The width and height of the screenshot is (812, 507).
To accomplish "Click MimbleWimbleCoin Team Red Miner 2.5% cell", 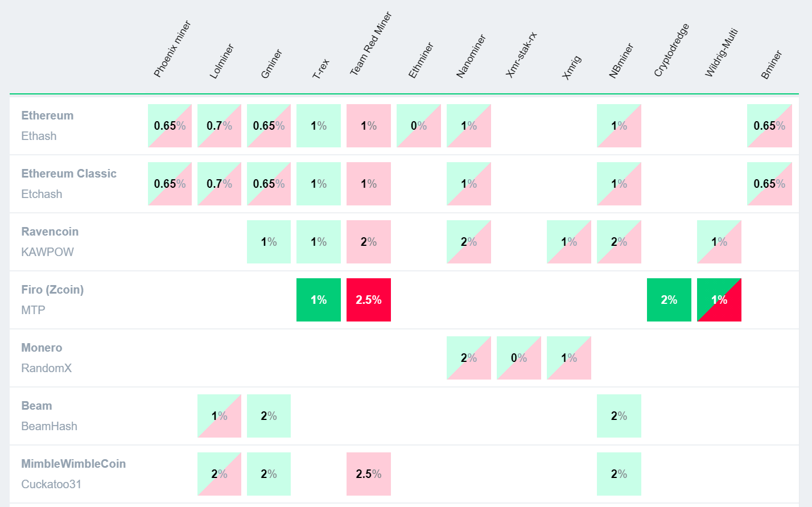I will (369, 474).
